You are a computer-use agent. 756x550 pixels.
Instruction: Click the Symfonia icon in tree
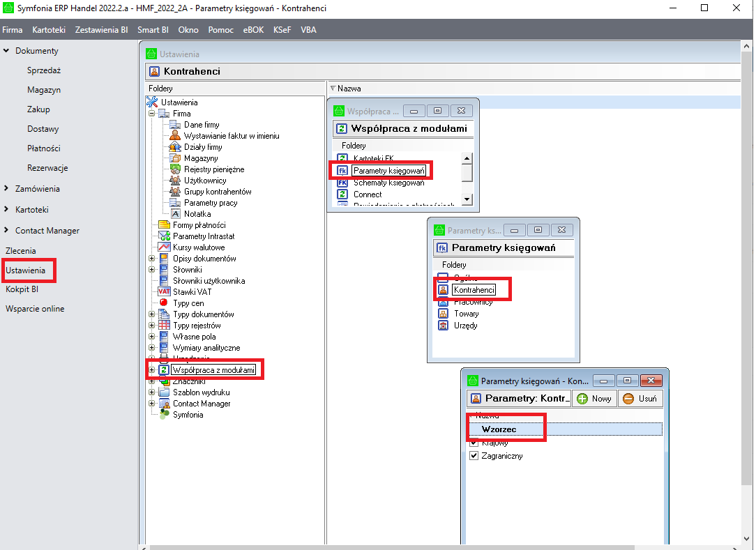pos(164,415)
